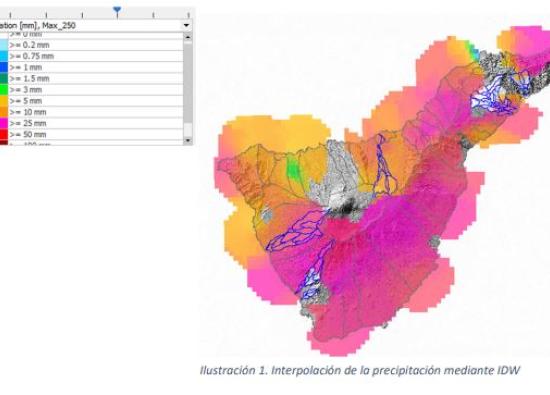Click the legend list scrollbar thumb
The width and height of the screenshot is (550, 395).
coord(188,83)
